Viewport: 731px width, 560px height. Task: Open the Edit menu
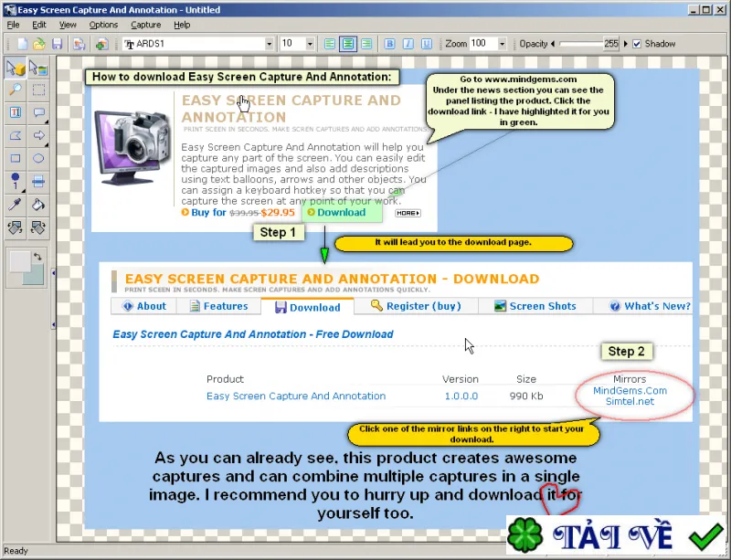[x=39, y=25]
